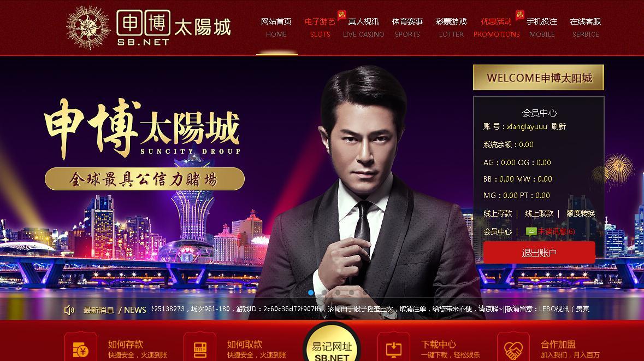The image size is (644, 361).
Task: Go to the SPORTS menu item
Action: (407, 27)
